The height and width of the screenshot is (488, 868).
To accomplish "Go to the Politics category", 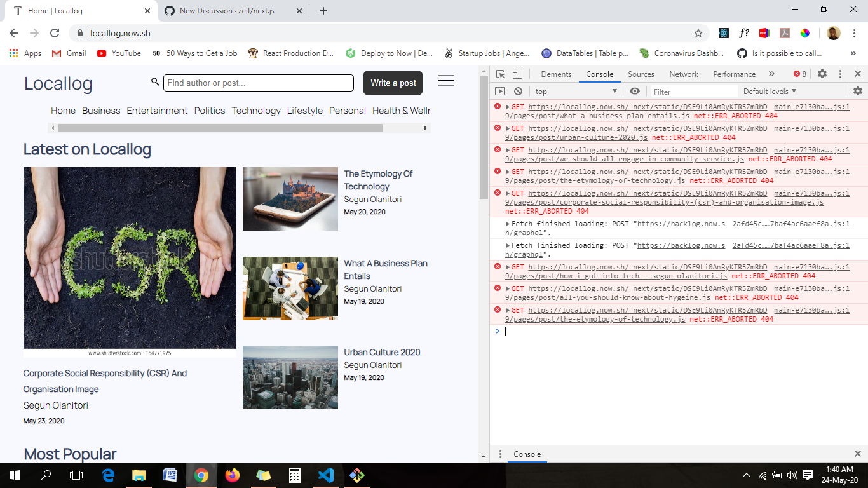I will point(210,111).
